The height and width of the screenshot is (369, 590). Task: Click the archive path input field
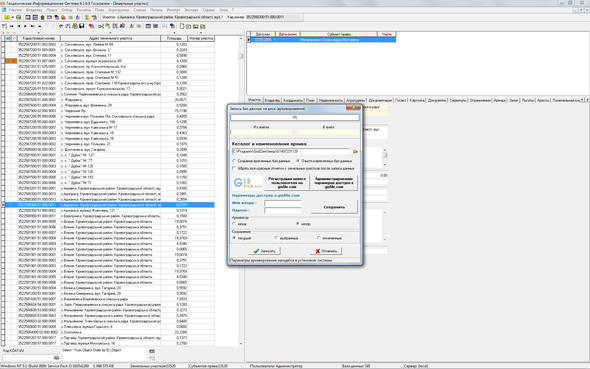tap(291, 151)
